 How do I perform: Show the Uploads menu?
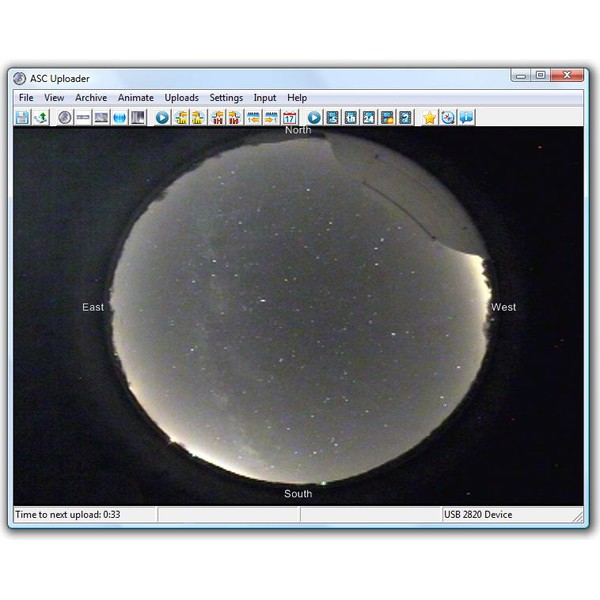pos(181,98)
